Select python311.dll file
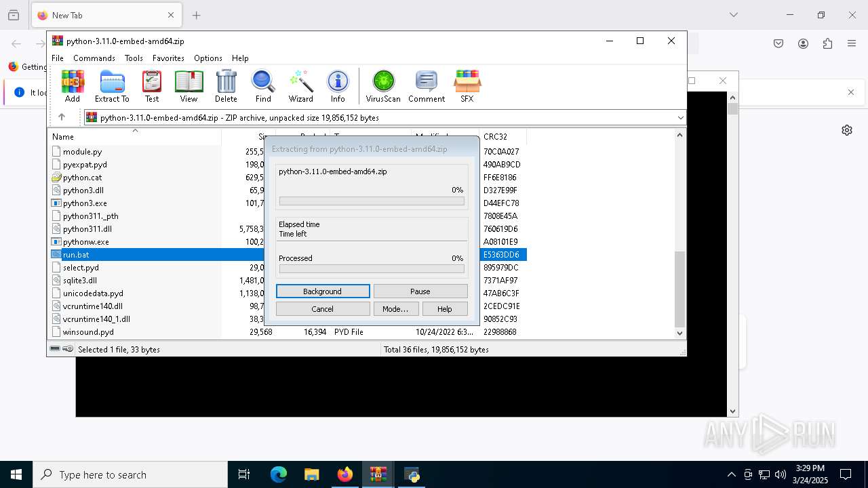The image size is (868, 488). 87,229
